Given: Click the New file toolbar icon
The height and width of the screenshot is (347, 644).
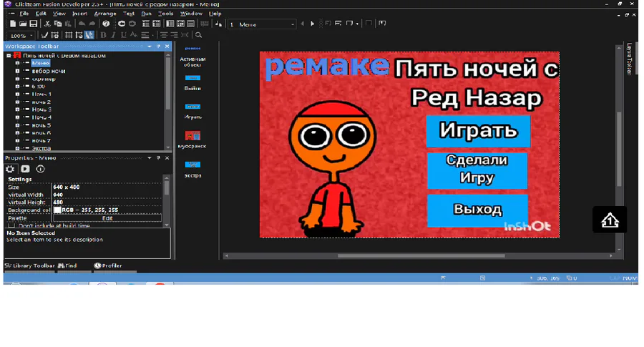Looking at the screenshot, I should click(13, 24).
